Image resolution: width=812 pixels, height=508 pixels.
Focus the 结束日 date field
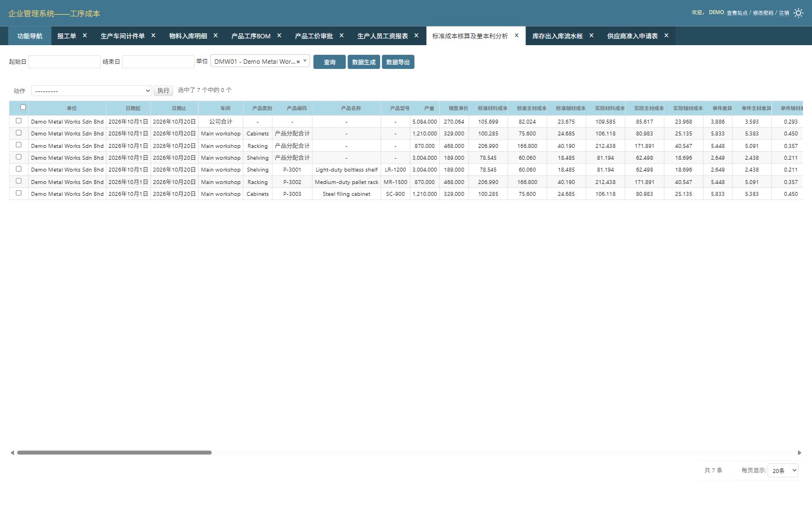point(158,62)
